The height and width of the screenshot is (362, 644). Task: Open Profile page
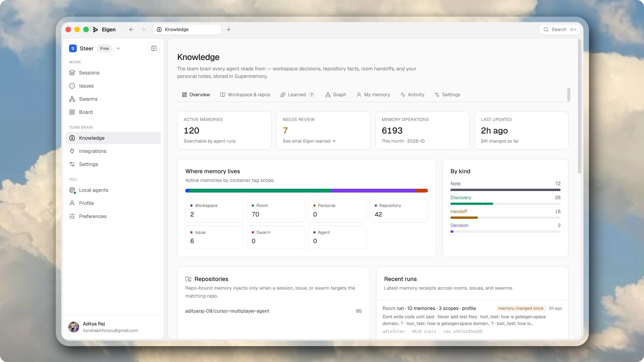pyautogui.click(x=113, y=203)
